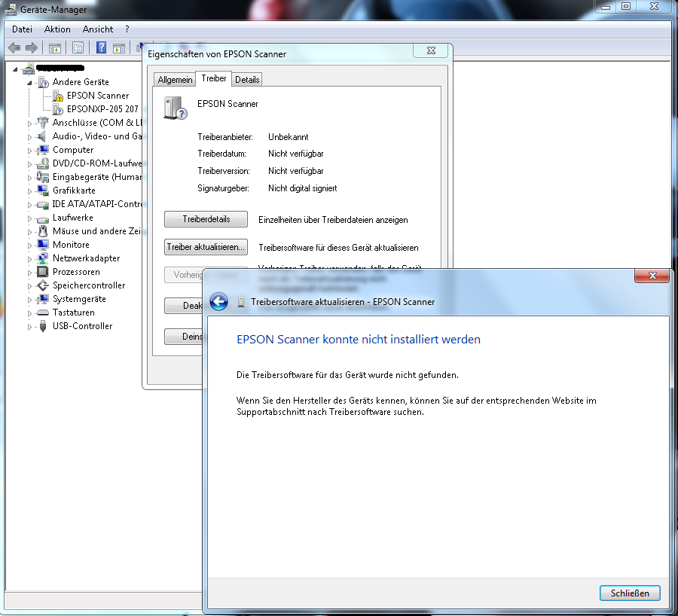The width and height of the screenshot is (678, 616).
Task: Open the Datei menu
Action: 22,29
